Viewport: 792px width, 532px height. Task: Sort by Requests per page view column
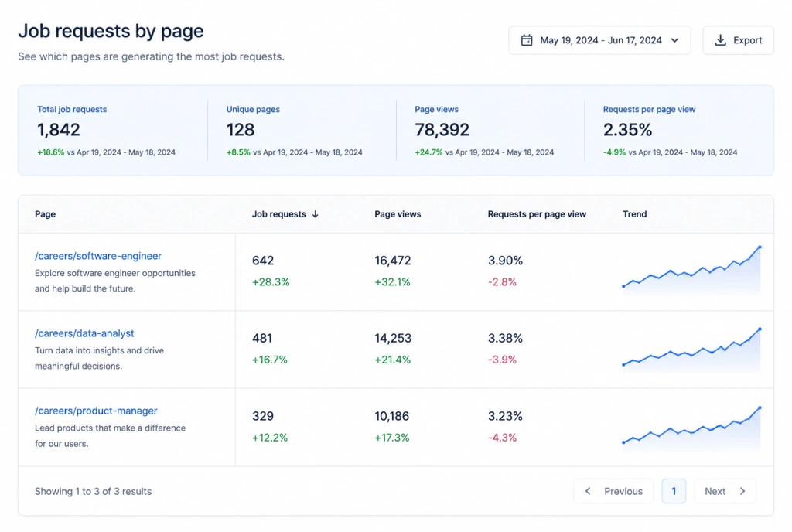tap(537, 214)
